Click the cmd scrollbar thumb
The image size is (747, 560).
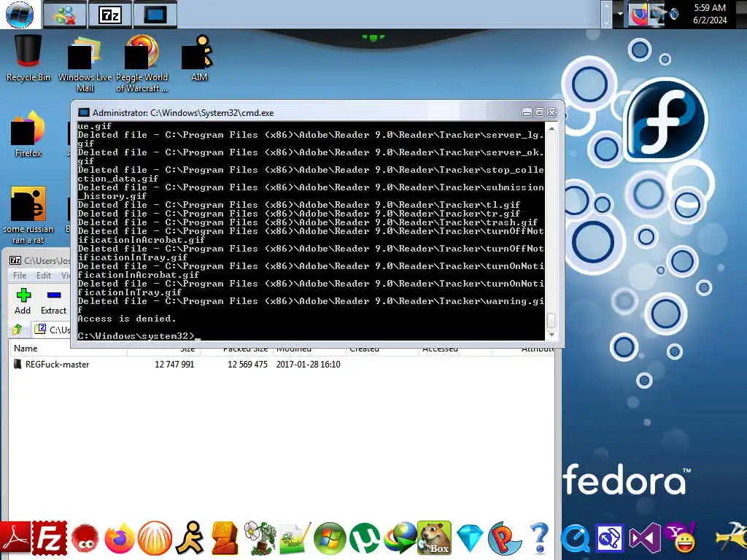(551, 321)
